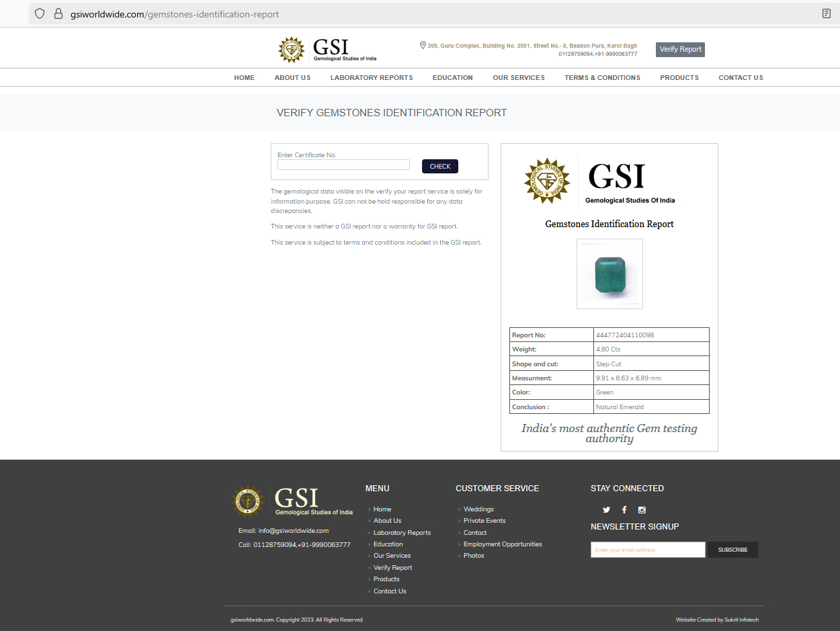The image size is (840, 631).
Task: Toggle reader view icon in address bar
Action: point(827,13)
